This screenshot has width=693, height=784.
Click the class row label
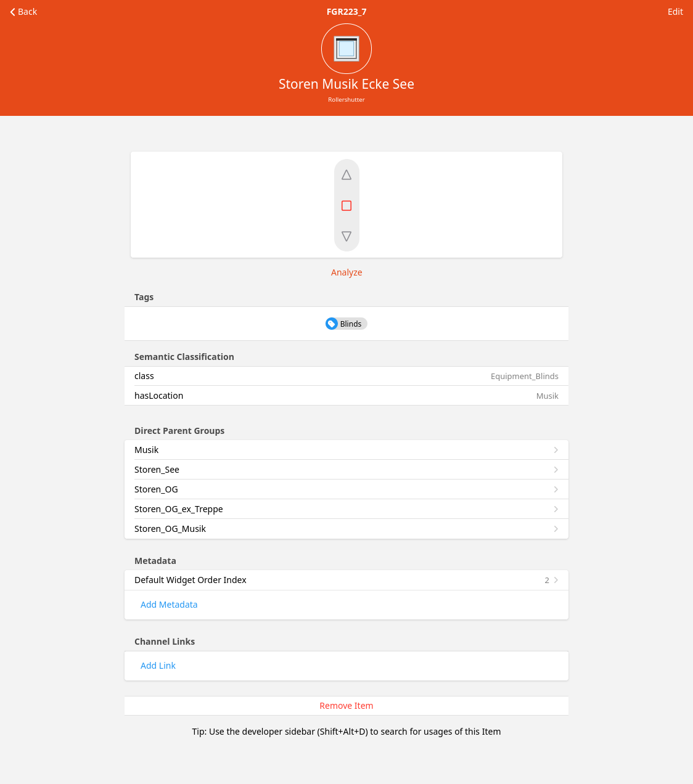144,376
